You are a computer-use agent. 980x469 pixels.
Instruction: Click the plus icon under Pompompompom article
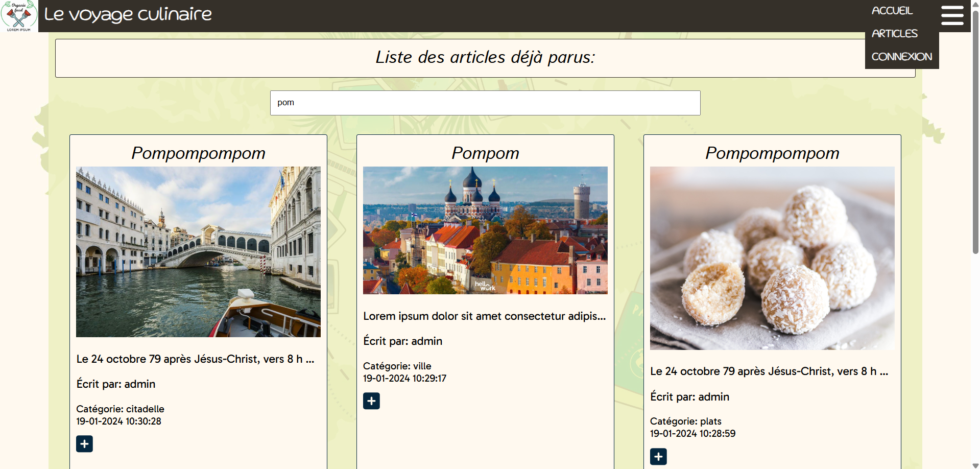pyautogui.click(x=84, y=443)
